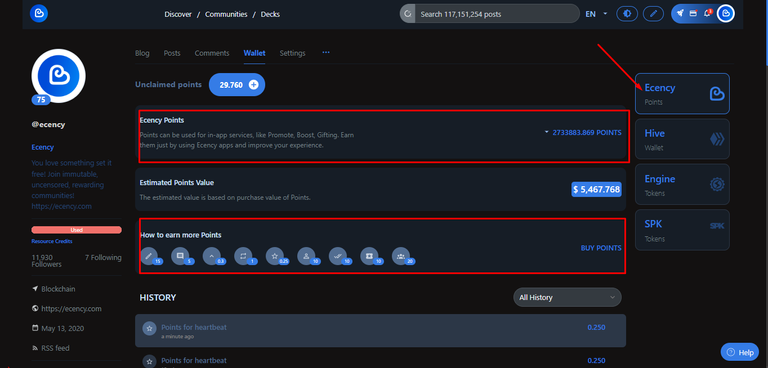Open the user avatar menu in header

(x=726, y=14)
